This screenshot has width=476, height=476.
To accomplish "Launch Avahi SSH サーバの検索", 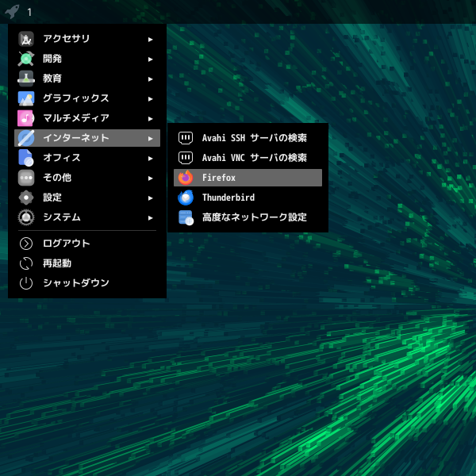I will point(254,138).
